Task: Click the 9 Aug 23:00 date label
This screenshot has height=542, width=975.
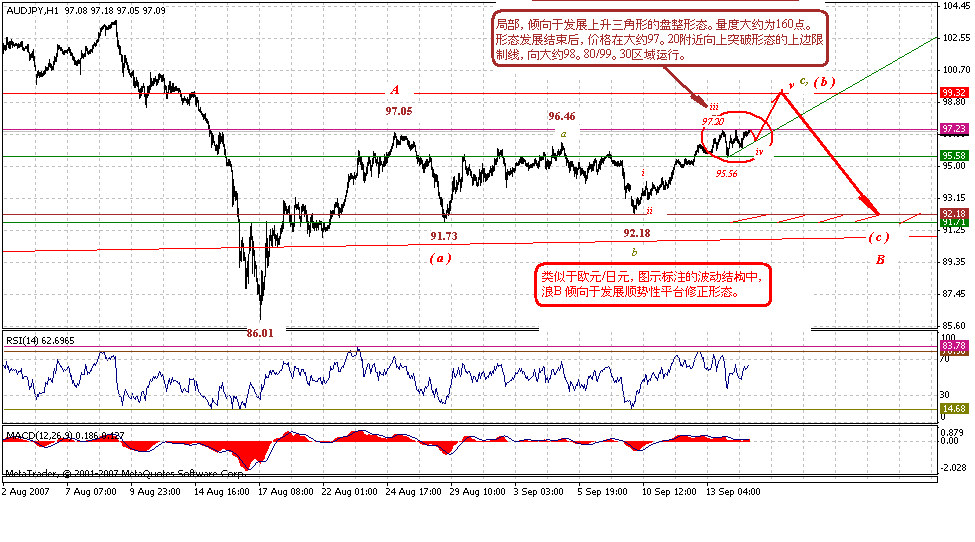Action: tap(155, 492)
